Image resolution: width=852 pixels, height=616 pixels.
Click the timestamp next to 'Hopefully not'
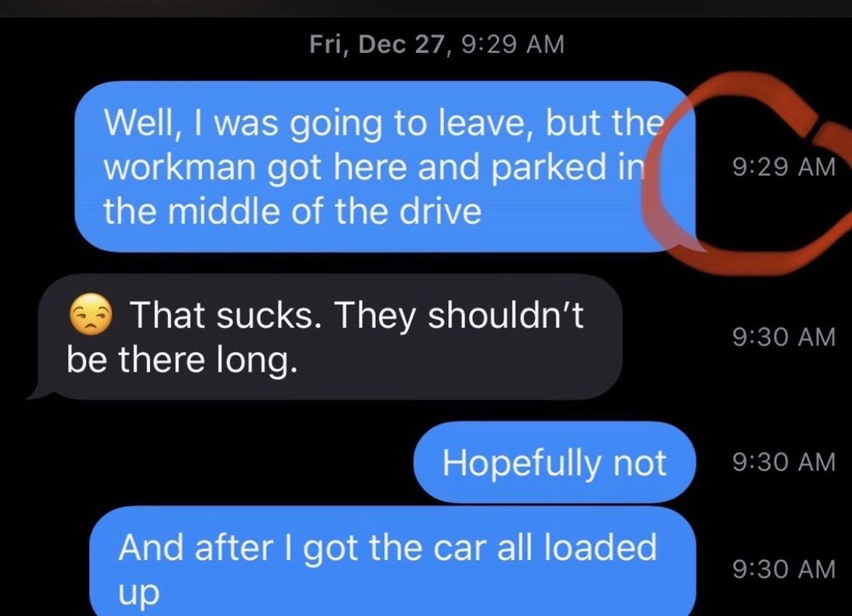tap(784, 463)
